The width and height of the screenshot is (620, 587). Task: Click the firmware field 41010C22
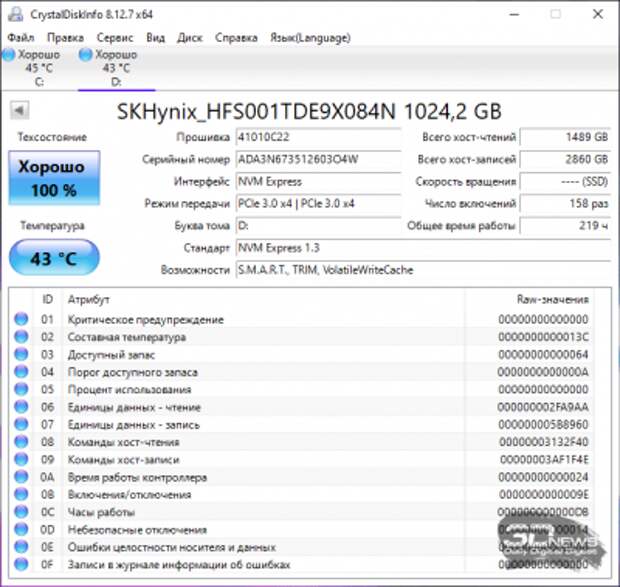coord(318,137)
